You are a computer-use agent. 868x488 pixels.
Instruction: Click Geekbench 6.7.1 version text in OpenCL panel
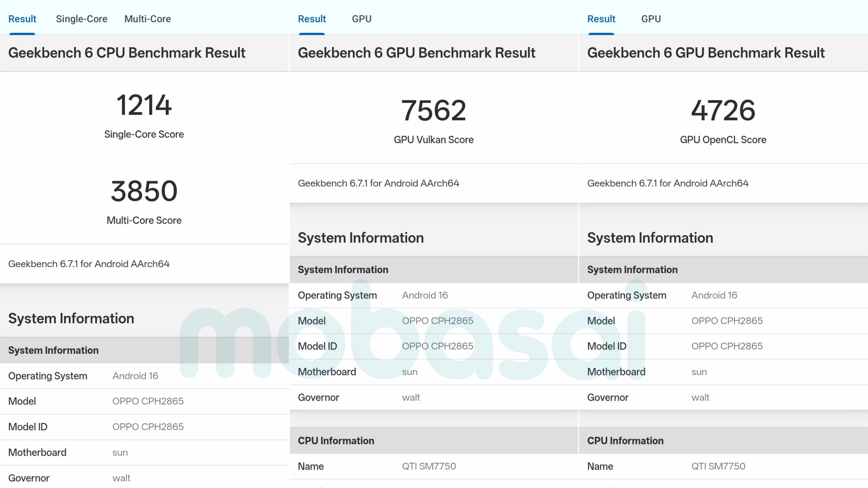(668, 183)
